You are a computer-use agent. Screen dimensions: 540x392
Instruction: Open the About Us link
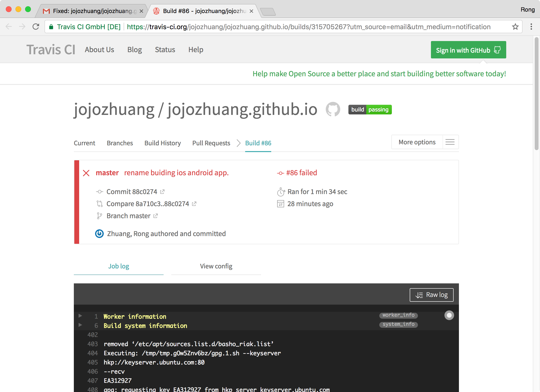(99, 50)
